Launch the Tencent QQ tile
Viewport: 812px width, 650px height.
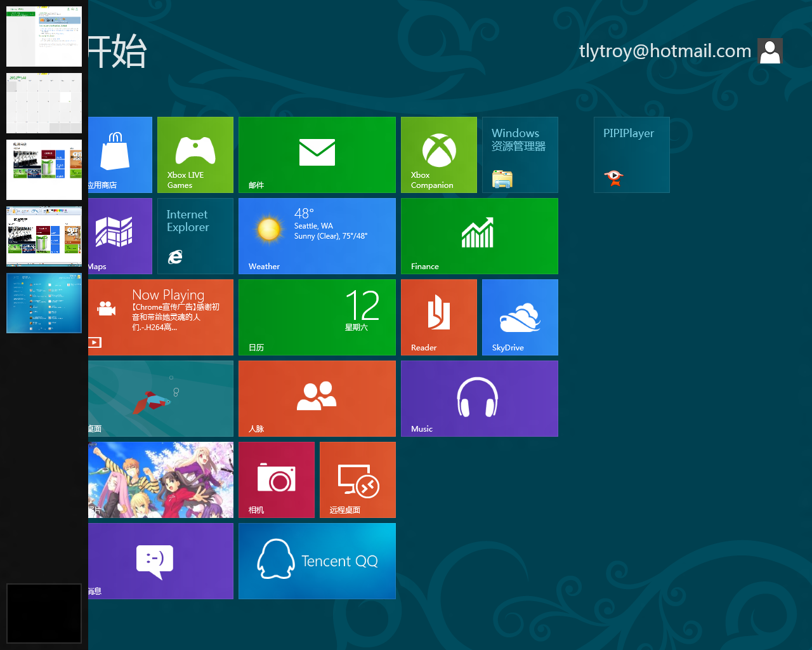coord(317,561)
